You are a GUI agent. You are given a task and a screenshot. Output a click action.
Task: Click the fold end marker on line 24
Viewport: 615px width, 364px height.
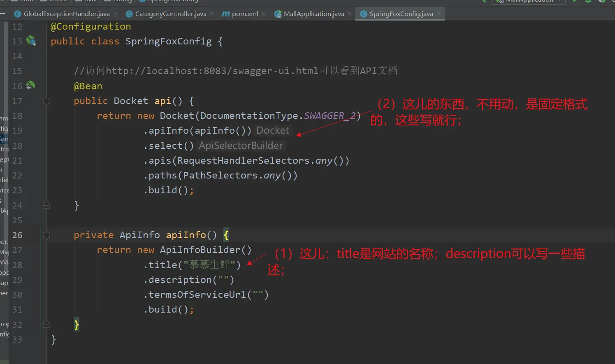pyautogui.click(x=46, y=205)
